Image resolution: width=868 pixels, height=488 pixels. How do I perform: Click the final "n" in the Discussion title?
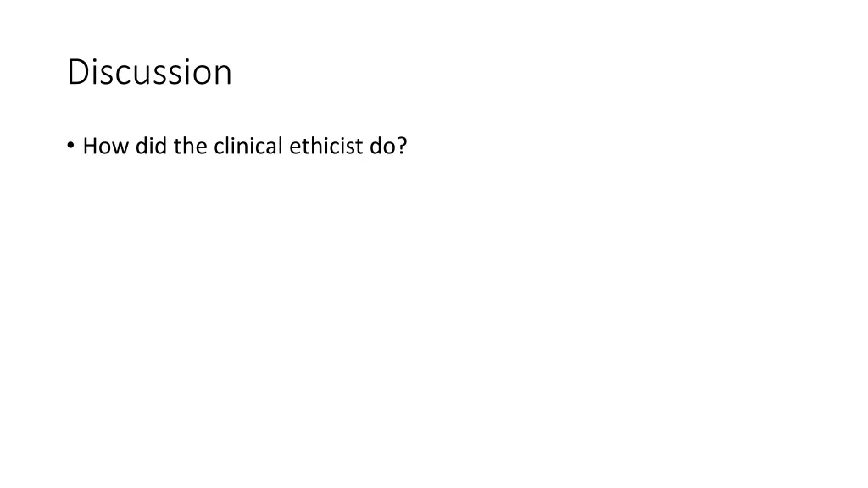click(223, 73)
